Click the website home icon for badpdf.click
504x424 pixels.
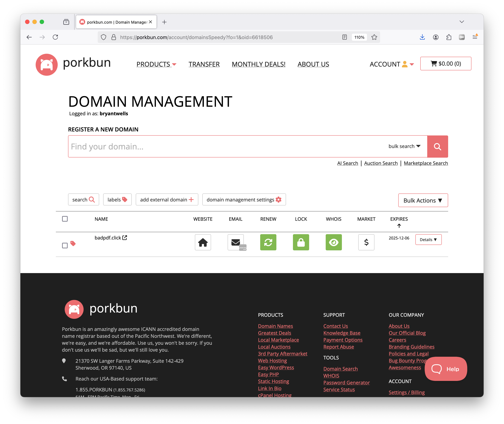click(203, 242)
